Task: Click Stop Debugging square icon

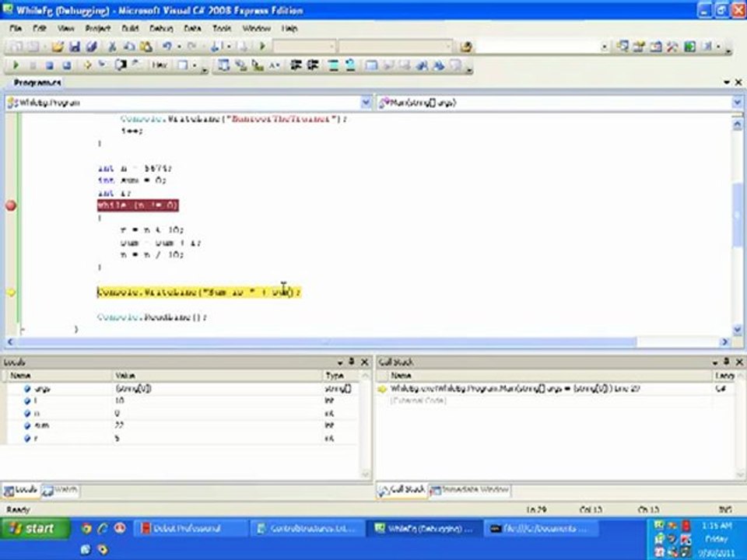Action: tap(50, 65)
